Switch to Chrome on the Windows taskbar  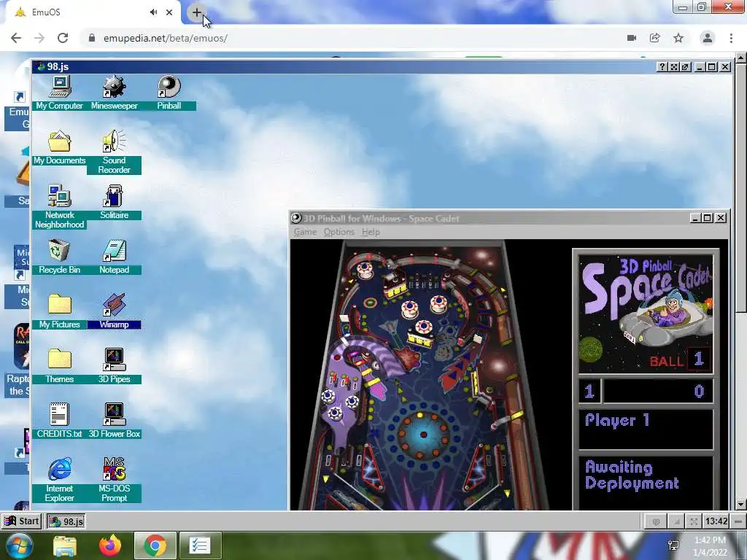[x=155, y=545]
